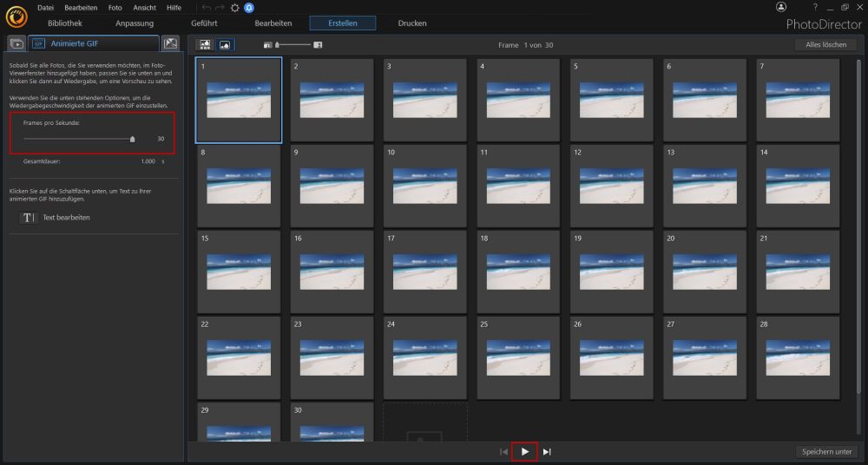
Task: Open the panel icon right of Animierte GIF
Action: (171, 43)
